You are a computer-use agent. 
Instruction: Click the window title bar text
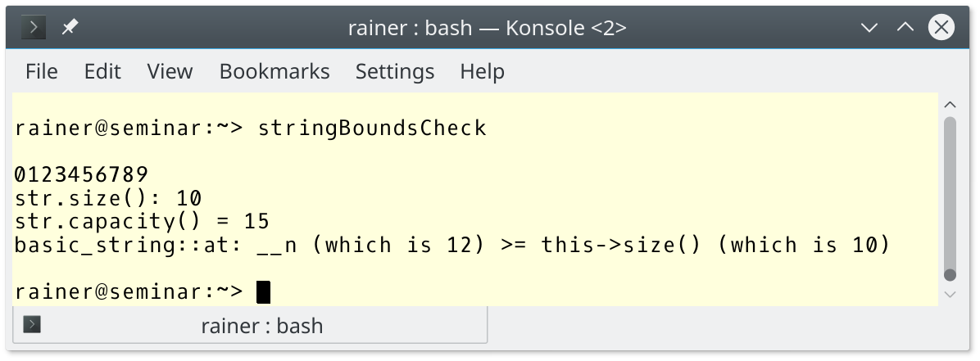[x=488, y=28]
